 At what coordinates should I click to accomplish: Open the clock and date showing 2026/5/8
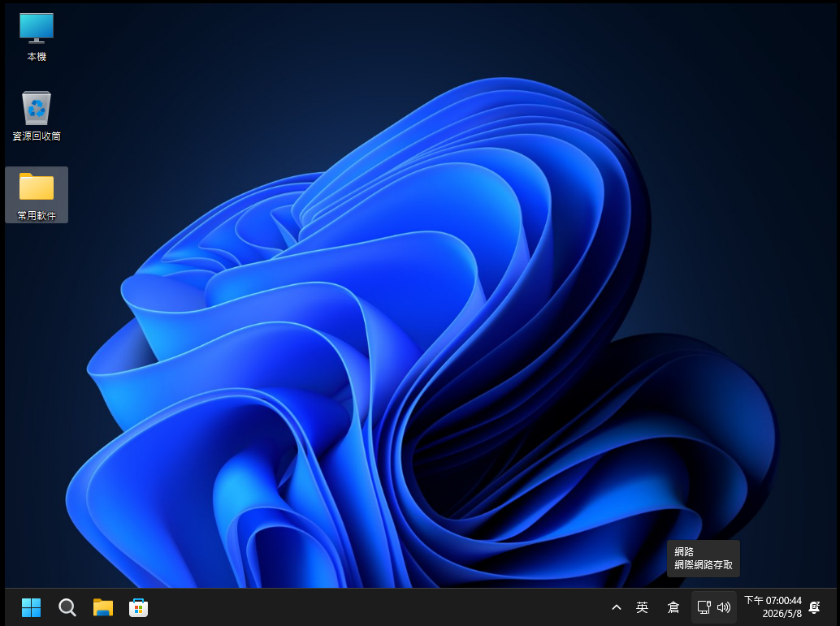tap(773, 607)
